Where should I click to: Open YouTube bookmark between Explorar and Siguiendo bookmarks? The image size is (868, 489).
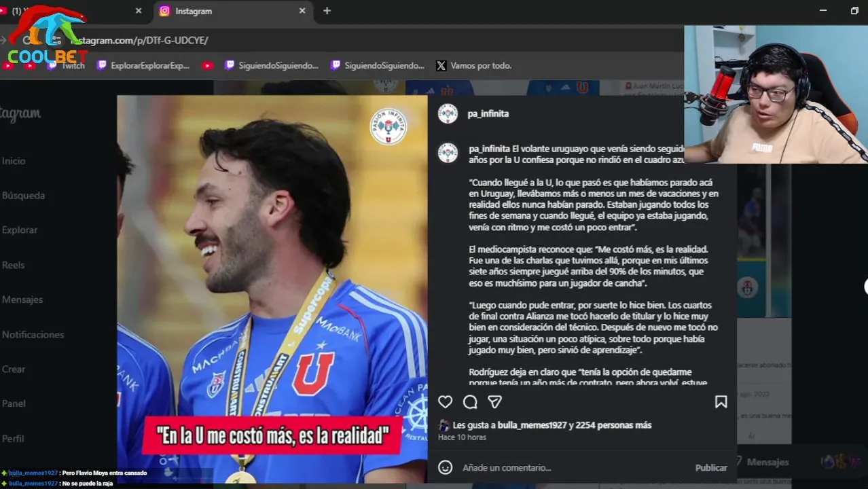tap(208, 66)
